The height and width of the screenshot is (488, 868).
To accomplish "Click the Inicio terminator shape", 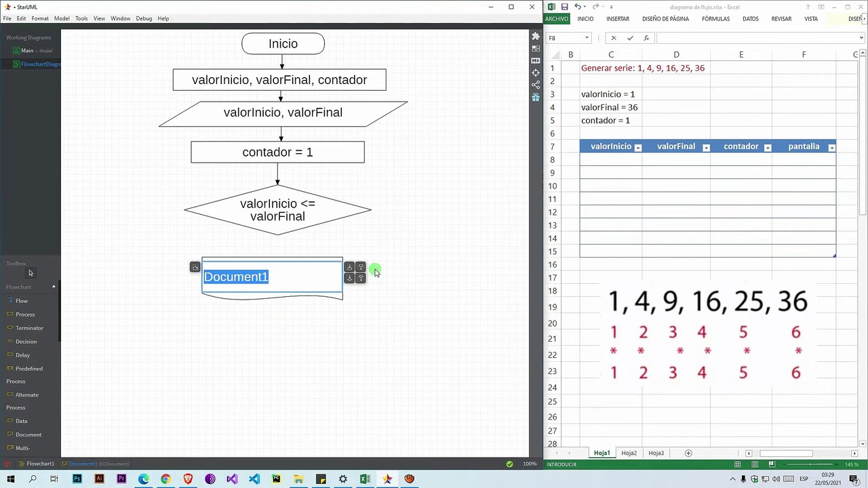I will coord(283,44).
